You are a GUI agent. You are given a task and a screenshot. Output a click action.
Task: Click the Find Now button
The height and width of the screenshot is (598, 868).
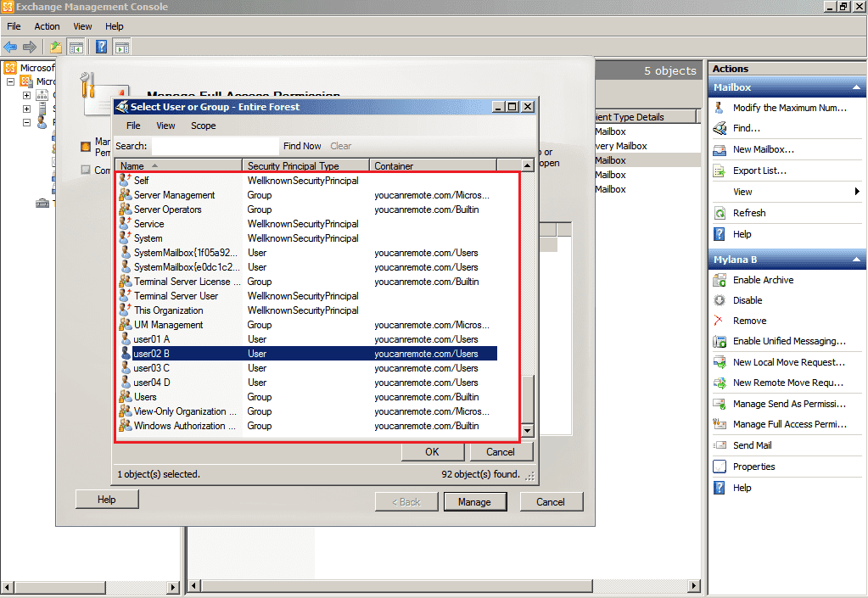click(x=302, y=146)
